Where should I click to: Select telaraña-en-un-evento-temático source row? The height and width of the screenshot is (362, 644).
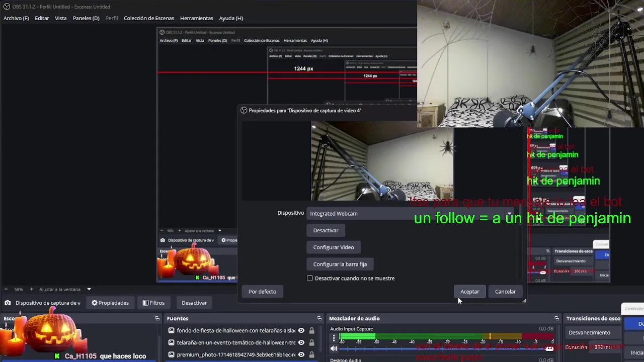(242, 342)
